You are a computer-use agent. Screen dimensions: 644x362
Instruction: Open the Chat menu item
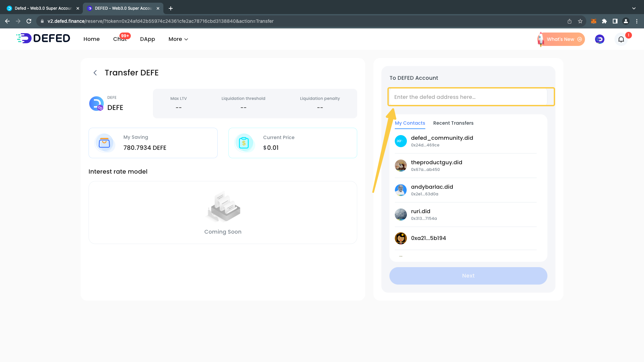pos(120,39)
